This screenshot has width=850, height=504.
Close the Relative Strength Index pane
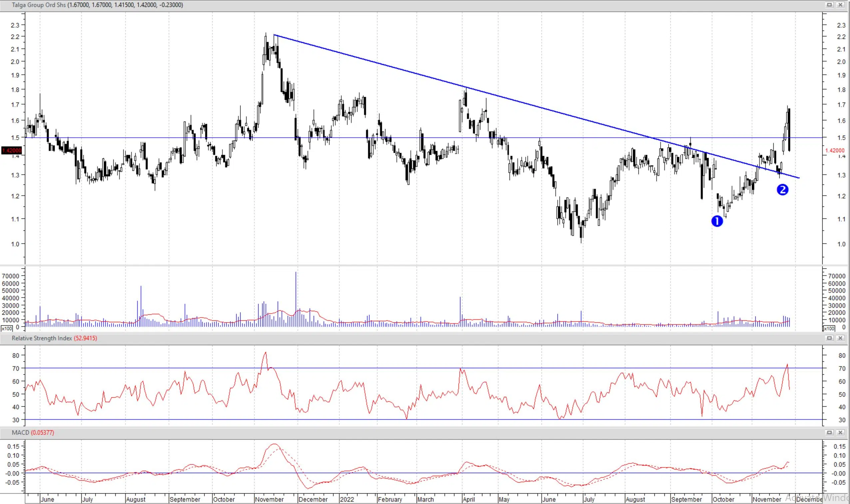pos(840,338)
